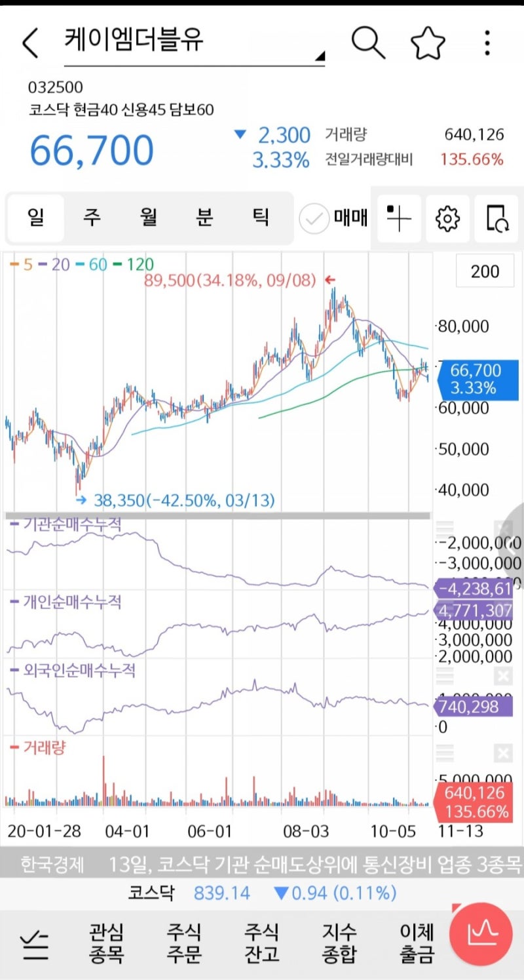Select the 주 weekly chart tab
This screenshot has width=524, height=980.
pos(92,218)
